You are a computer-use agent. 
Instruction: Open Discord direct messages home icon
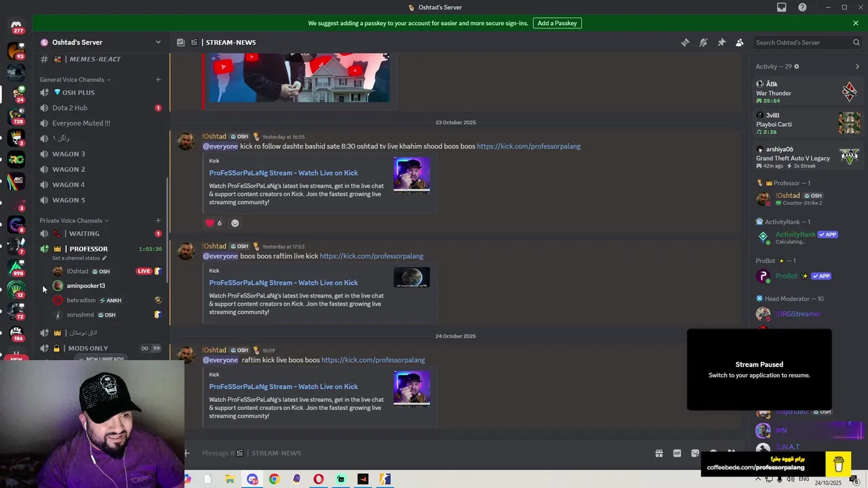[16, 26]
